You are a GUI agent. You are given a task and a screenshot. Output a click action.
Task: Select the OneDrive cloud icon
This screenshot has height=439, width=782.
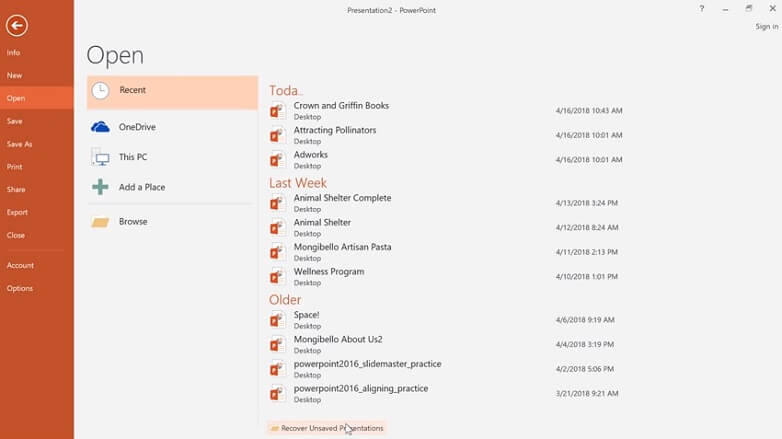(100, 127)
